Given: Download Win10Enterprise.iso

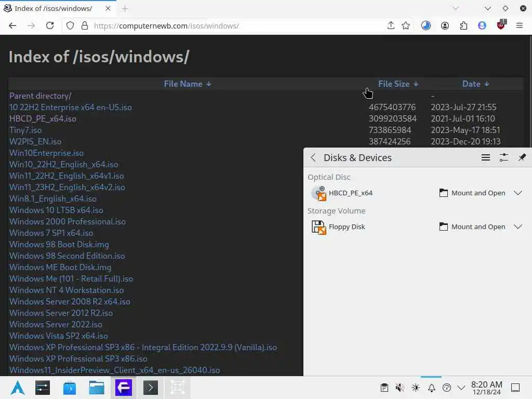Looking at the screenshot, I should click(x=46, y=153).
